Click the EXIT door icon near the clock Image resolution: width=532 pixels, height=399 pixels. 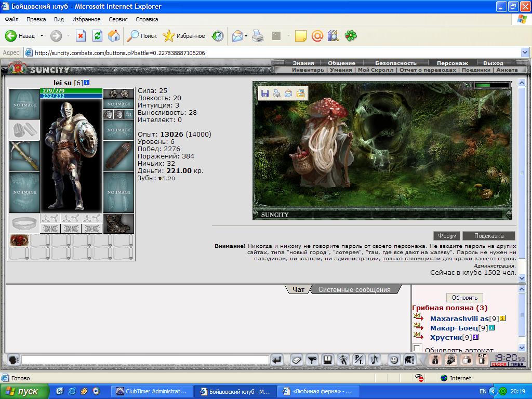click(x=482, y=360)
